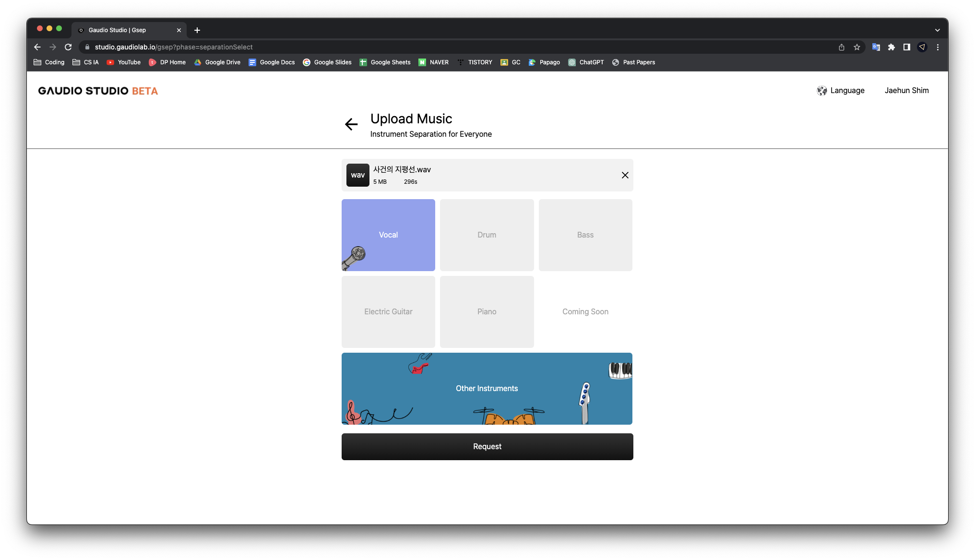Expand the tab search chevron
The width and height of the screenshot is (975, 560).
(937, 30)
